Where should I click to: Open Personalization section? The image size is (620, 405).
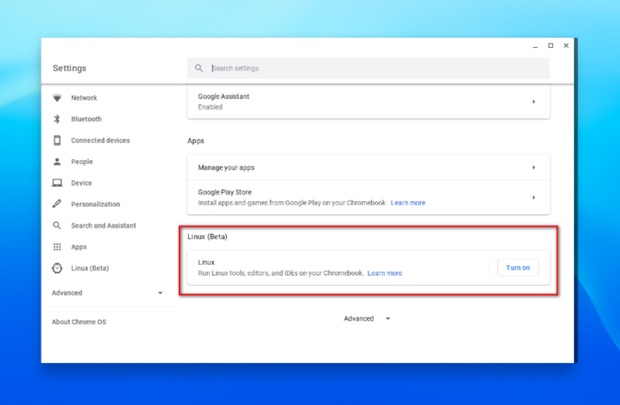tap(95, 204)
